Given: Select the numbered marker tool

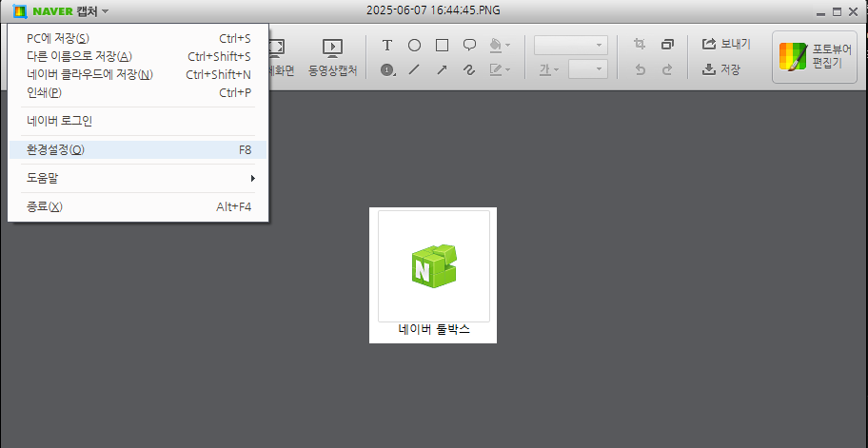Looking at the screenshot, I should [x=387, y=69].
